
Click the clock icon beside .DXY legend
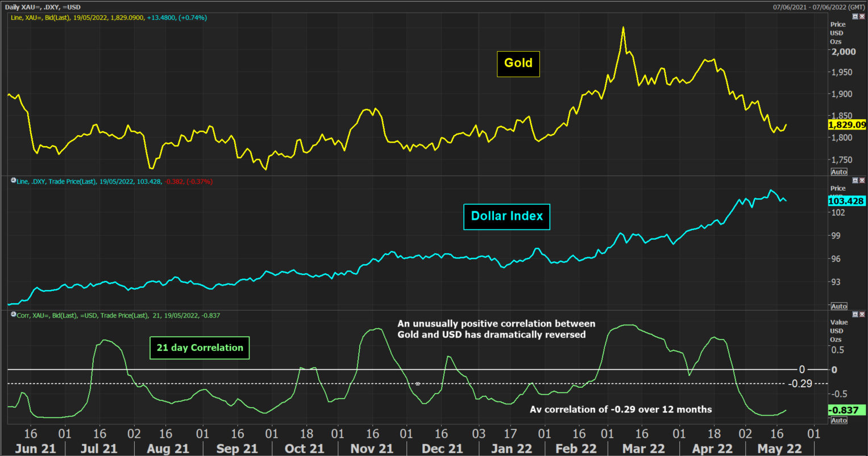pyautogui.click(x=13, y=181)
